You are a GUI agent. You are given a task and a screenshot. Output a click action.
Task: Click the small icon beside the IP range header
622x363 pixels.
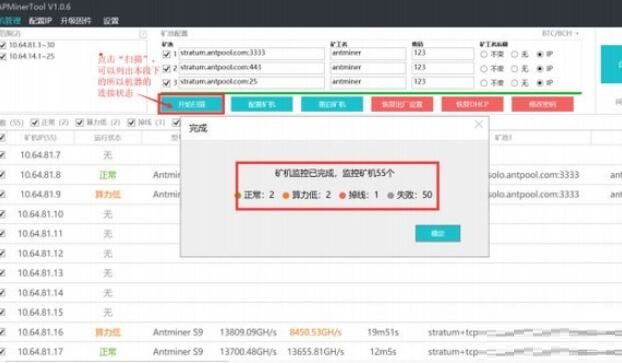[143, 35]
